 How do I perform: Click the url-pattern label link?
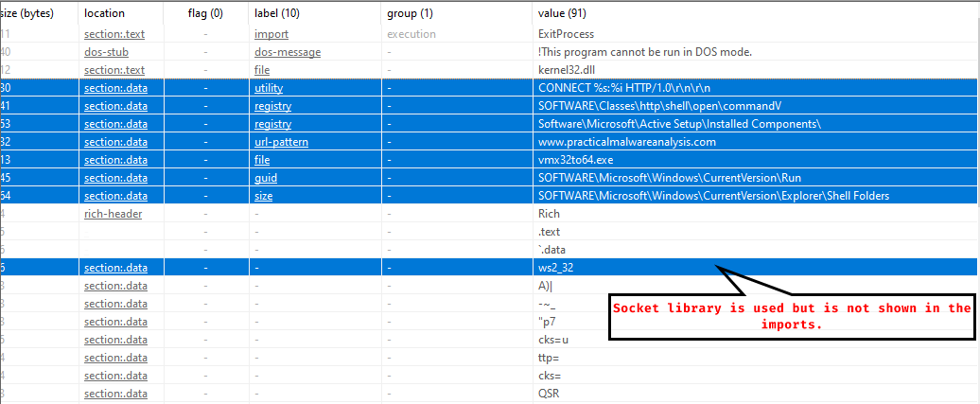[x=281, y=142]
